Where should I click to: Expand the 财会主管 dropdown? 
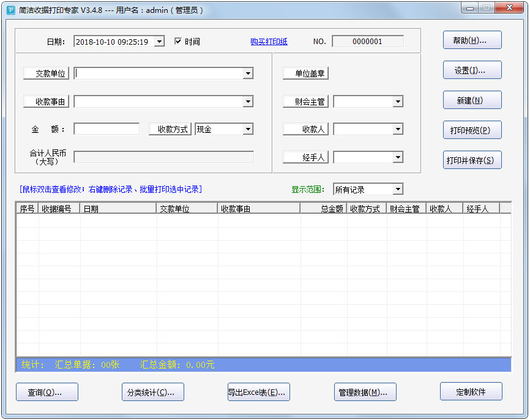tap(398, 102)
